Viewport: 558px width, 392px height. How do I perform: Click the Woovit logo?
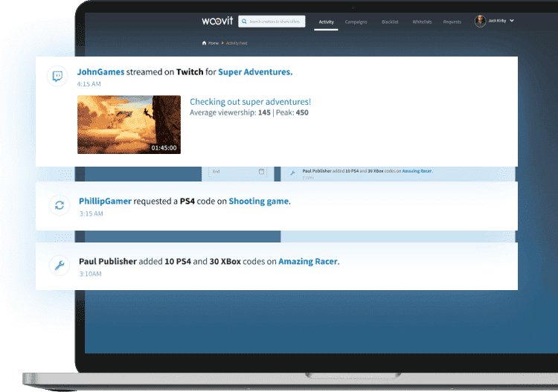point(217,21)
